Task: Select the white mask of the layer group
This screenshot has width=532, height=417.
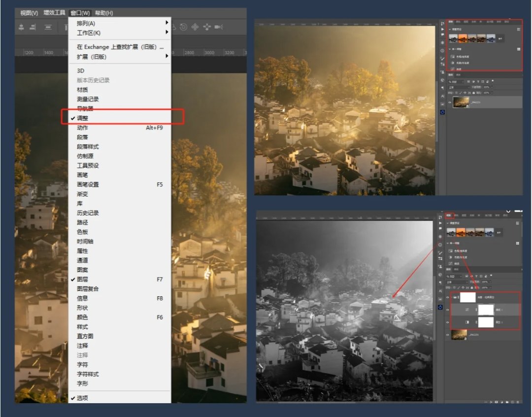Action: (x=468, y=297)
